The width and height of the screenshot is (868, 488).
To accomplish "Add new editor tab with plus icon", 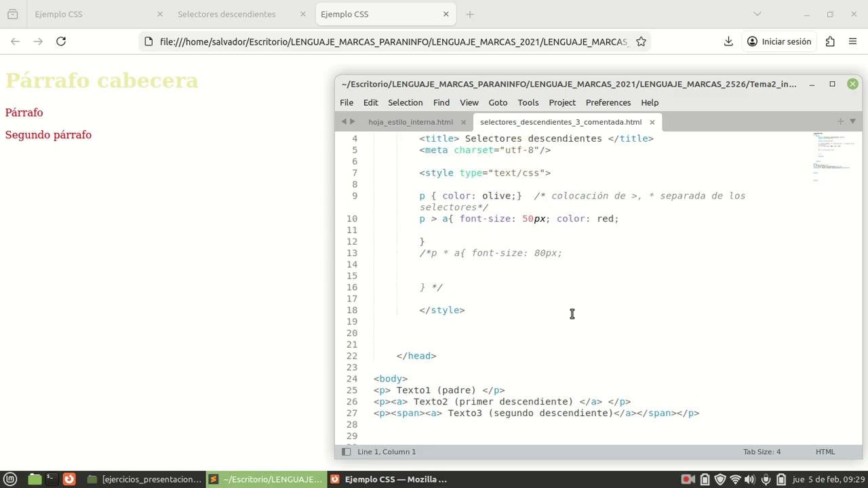I will (841, 121).
